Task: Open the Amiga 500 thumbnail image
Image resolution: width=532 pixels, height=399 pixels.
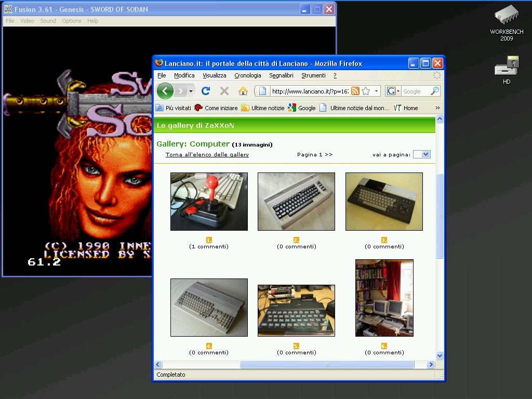Action: (209, 308)
